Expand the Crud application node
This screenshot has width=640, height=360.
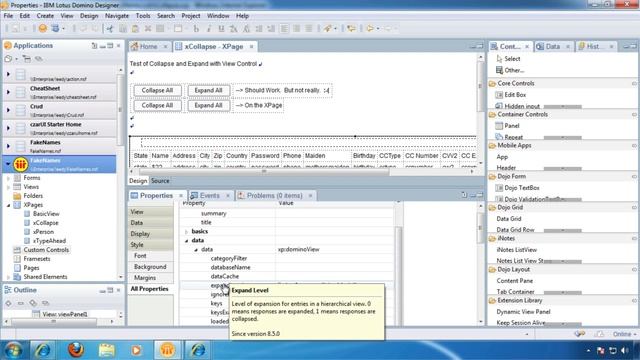pos(8,110)
